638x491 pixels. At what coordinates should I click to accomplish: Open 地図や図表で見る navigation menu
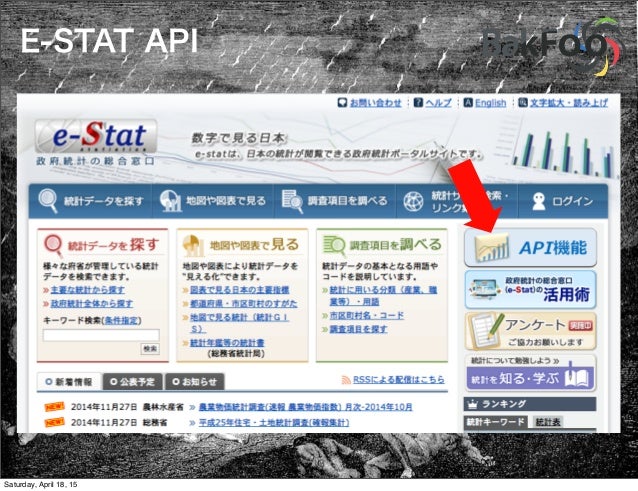pyautogui.click(x=213, y=201)
